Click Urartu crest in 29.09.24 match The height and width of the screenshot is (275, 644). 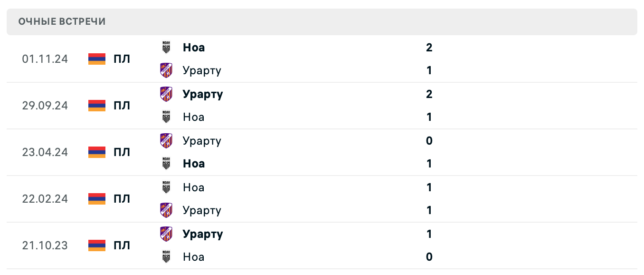(166, 94)
